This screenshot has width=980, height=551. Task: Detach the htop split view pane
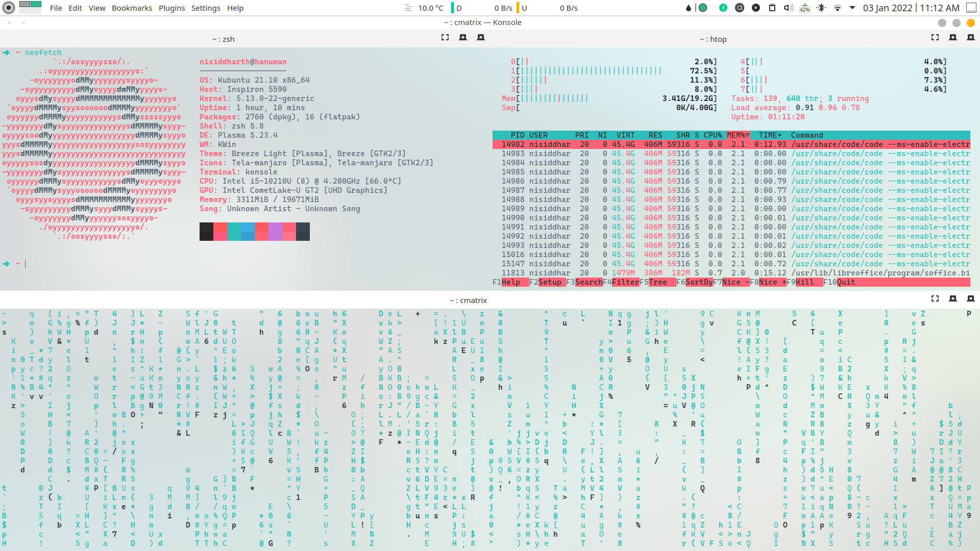click(952, 37)
